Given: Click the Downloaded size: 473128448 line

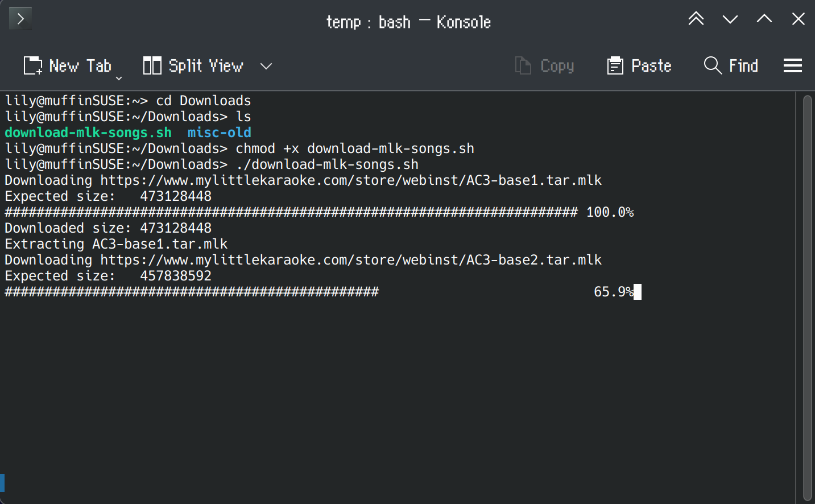Looking at the screenshot, I should pos(108,228).
